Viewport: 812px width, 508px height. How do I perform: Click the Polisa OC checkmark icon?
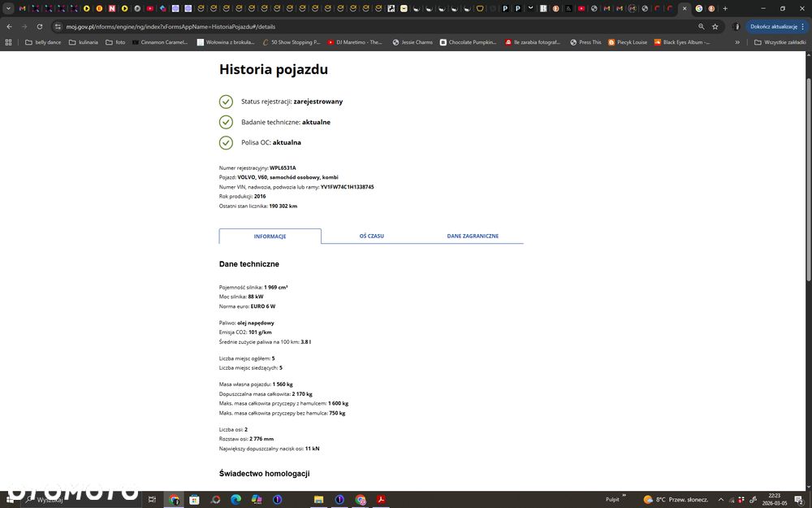point(226,142)
